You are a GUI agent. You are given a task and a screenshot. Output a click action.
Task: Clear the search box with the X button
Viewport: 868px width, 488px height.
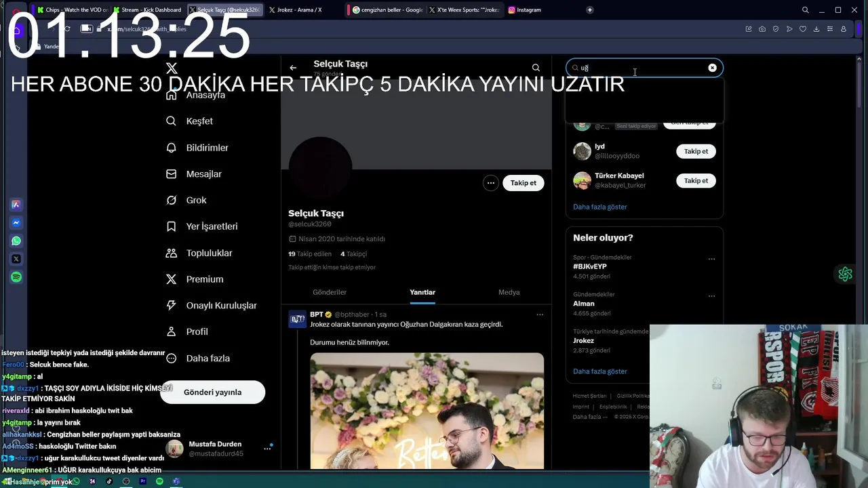coord(712,68)
